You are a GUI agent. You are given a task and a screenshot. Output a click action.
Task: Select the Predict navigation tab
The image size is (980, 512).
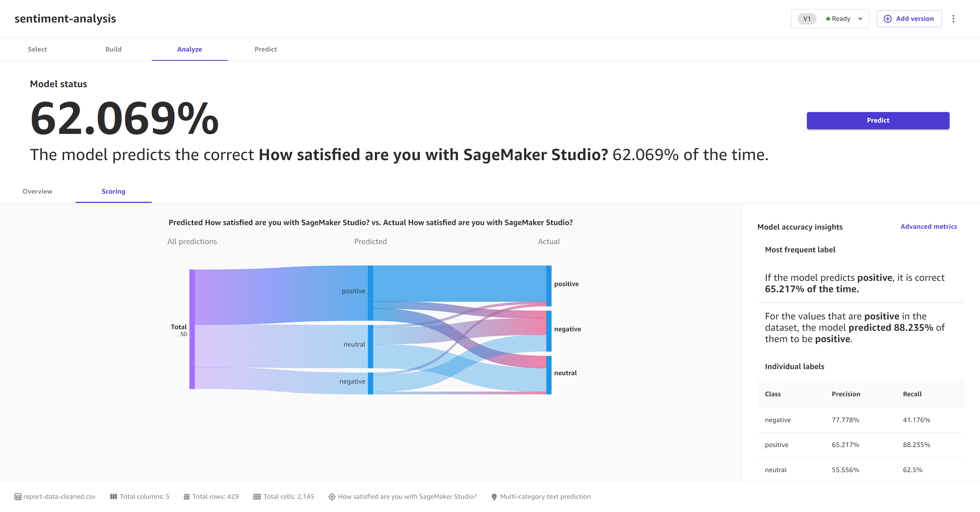[266, 49]
